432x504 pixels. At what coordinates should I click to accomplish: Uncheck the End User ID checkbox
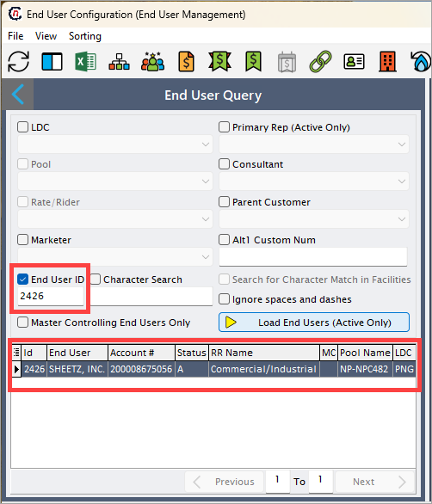click(23, 280)
